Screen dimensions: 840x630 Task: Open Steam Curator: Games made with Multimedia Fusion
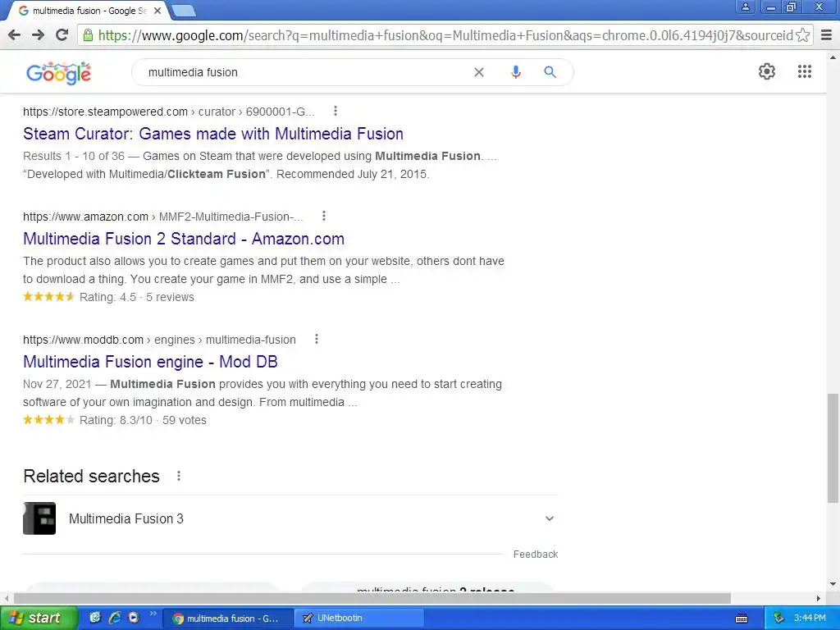[213, 134]
